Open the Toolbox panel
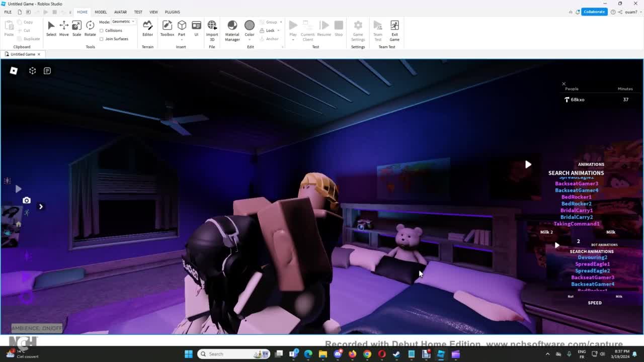 167,28
